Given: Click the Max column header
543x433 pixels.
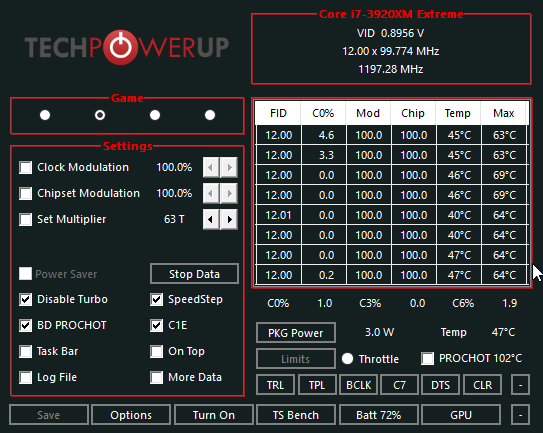Looking at the screenshot, I should 504,113.
